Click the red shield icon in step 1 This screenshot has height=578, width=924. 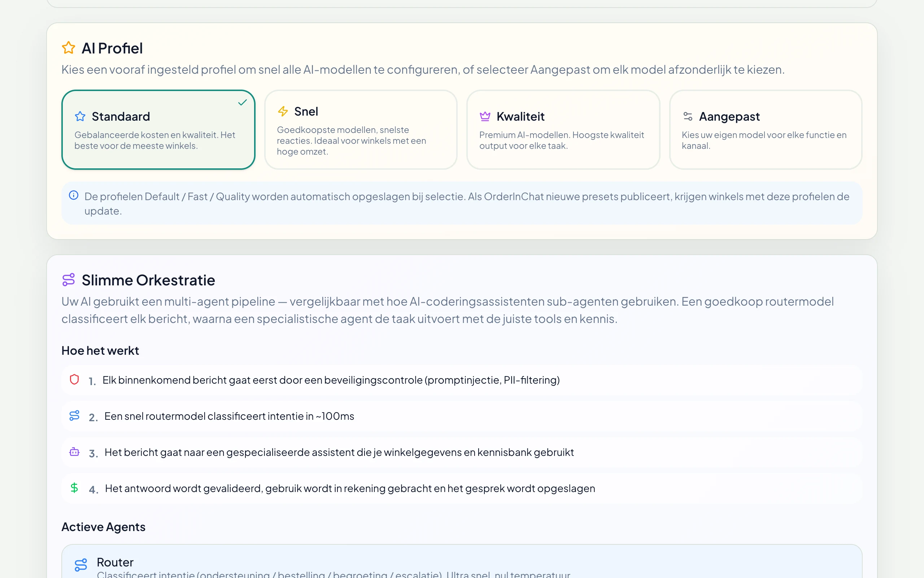[74, 379]
